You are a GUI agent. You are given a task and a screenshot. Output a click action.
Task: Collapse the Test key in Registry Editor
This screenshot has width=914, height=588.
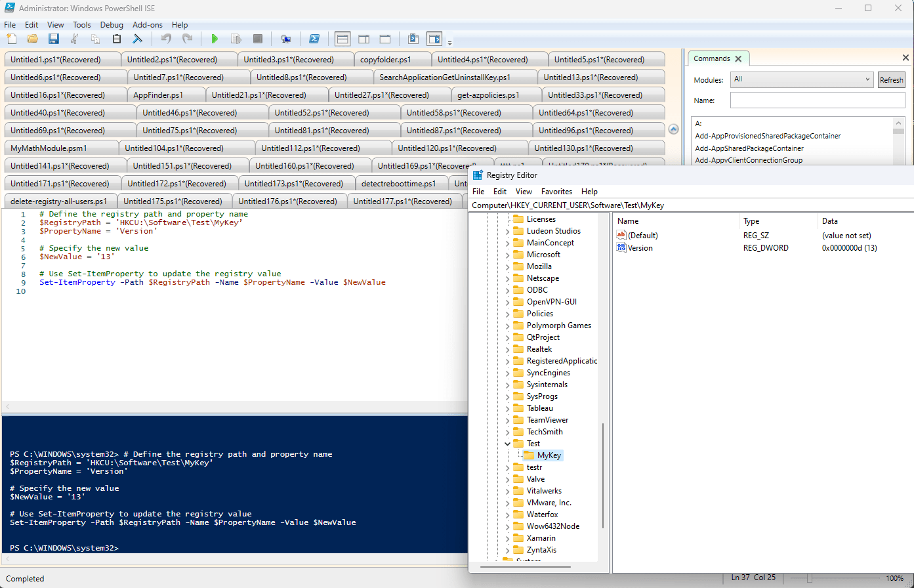click(x=507, y=443)
